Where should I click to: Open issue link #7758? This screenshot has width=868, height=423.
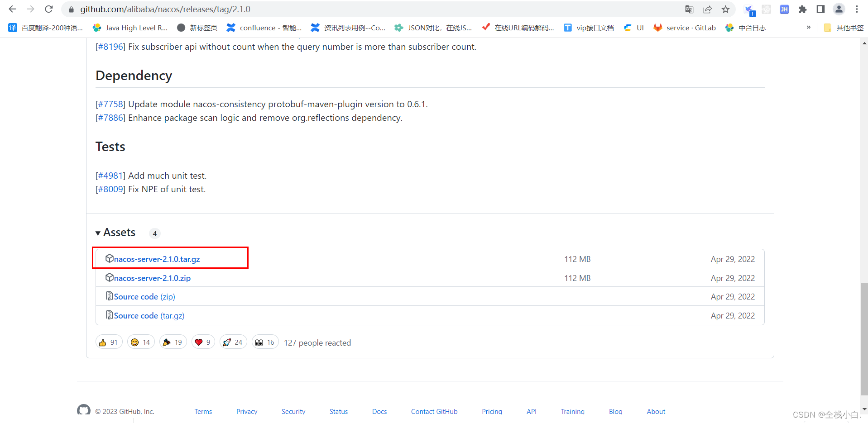coord(111,104)
